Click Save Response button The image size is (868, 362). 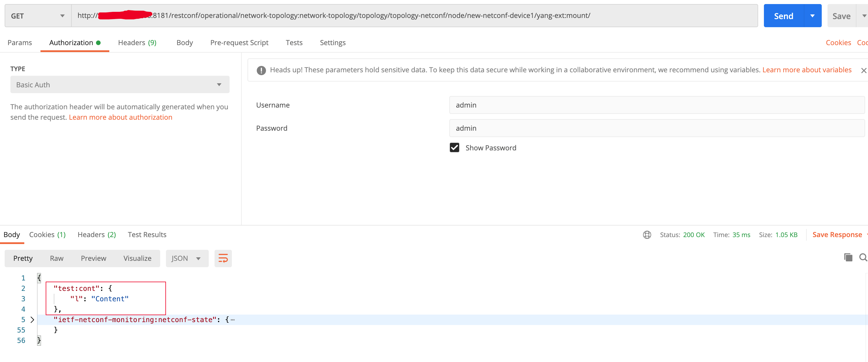[x=837, y=234]
